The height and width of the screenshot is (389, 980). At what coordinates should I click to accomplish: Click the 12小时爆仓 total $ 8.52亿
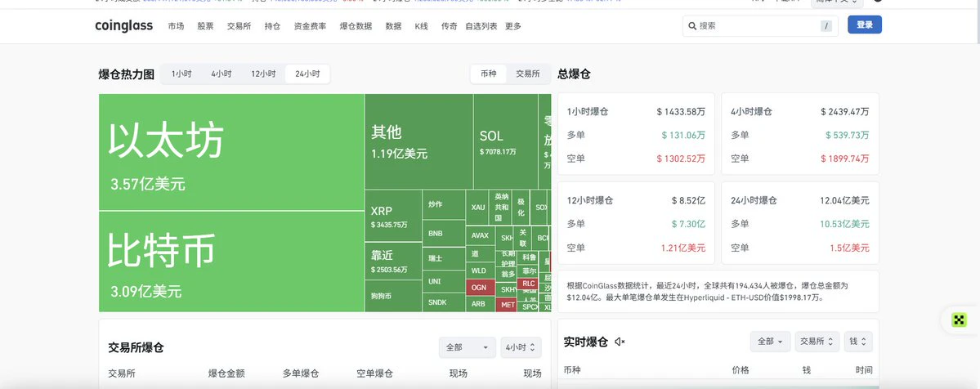688,201
